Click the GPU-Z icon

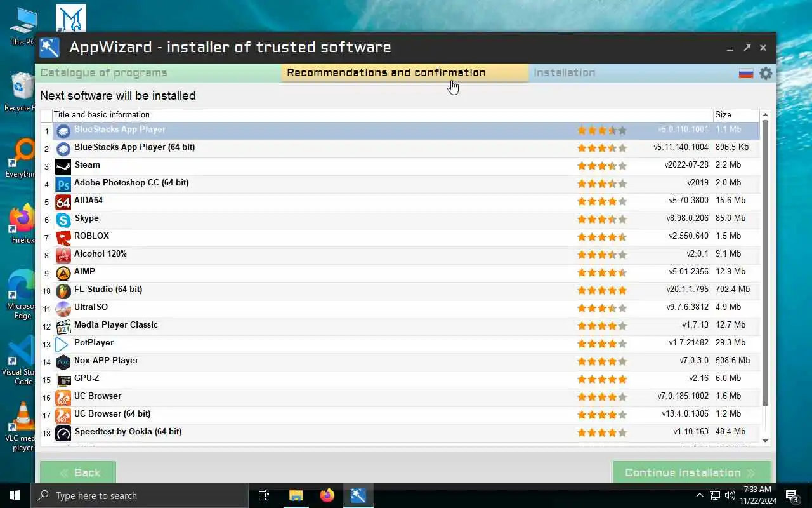[x=63, y=380]
